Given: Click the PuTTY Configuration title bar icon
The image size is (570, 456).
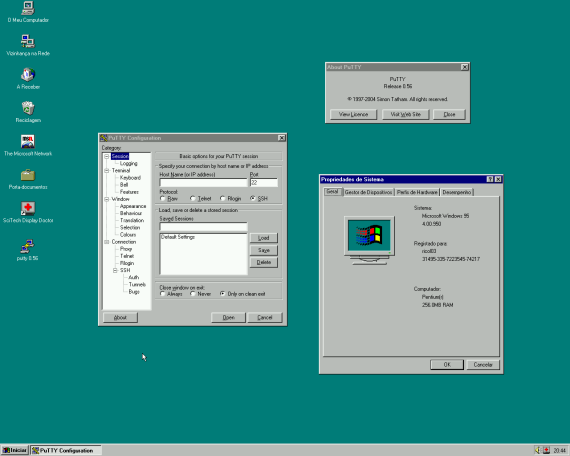Looking at the screenshot, I should point(104,138).
